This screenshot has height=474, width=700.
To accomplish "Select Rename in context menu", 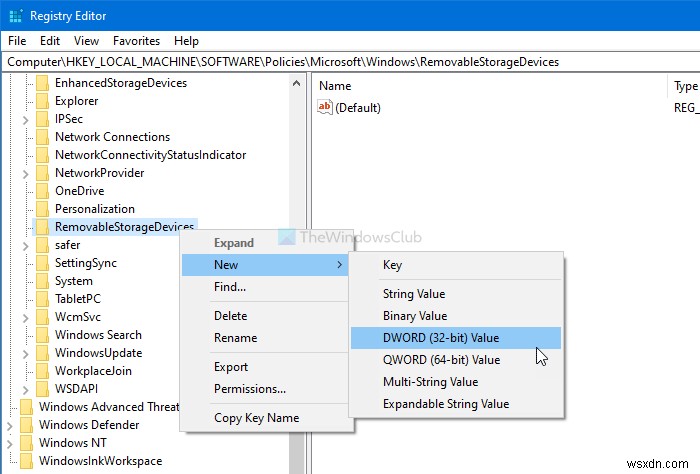I will click(x=265, y=338).
